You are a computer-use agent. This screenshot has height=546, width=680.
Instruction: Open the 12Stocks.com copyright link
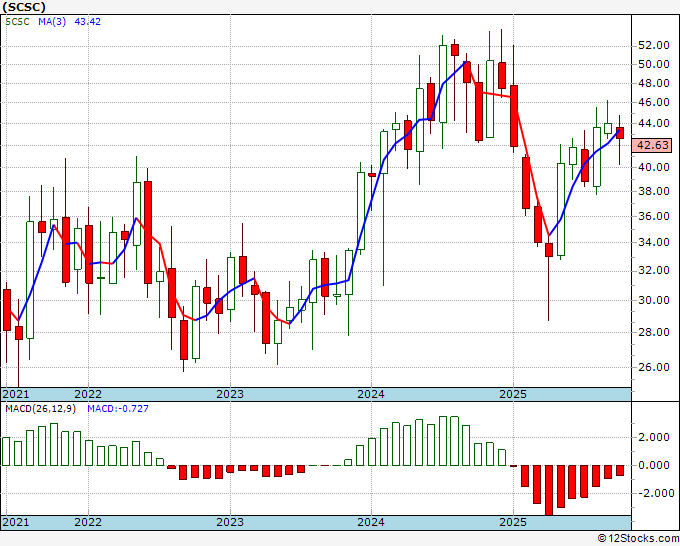[638, 538]
